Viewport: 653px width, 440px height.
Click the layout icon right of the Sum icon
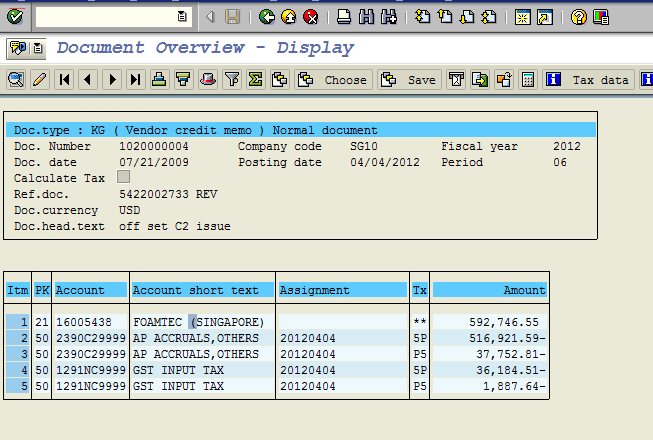coord(280,80)
